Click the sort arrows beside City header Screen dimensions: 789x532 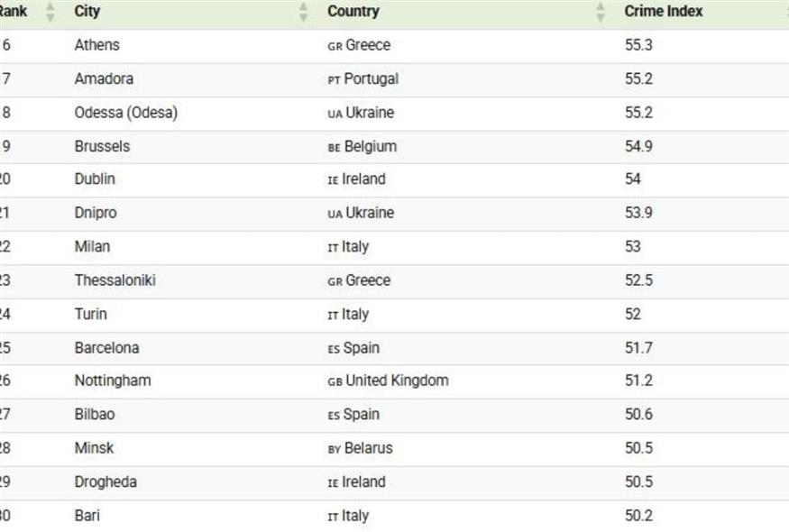click(x=303, y=13)
